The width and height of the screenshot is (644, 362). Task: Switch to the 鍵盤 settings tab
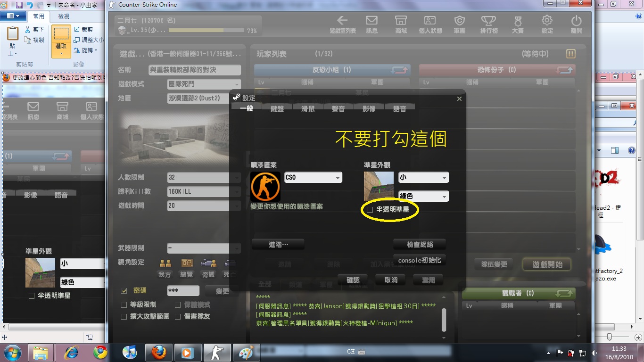click(x=277, y=109)
